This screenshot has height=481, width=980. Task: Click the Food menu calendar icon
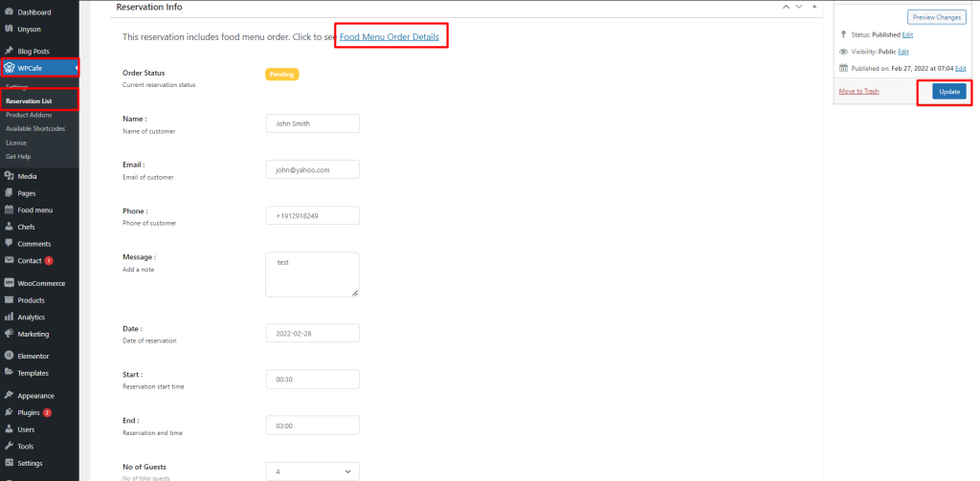pos(10,209)
